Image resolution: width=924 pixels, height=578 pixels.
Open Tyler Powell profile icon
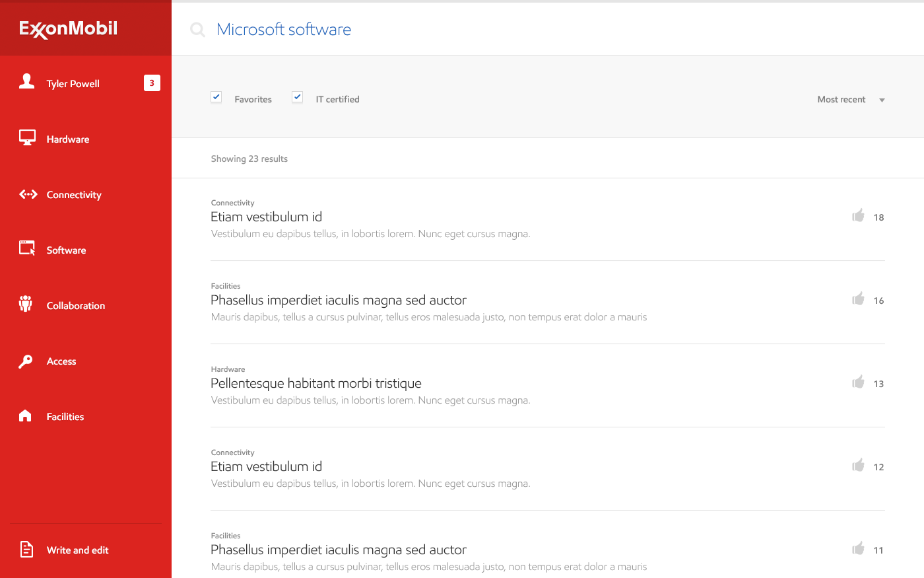point(26,81)
